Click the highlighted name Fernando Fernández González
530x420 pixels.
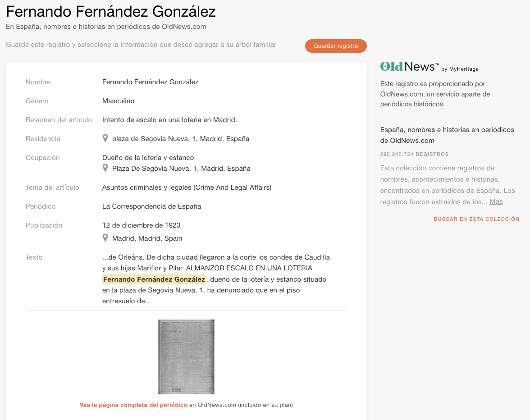point(154,279)
